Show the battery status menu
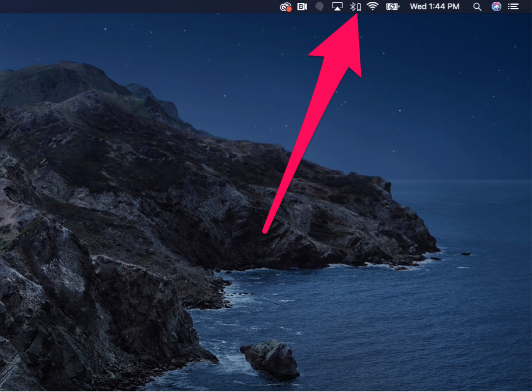This screenshot has width=532, height=392. click(x=392, y=6)
